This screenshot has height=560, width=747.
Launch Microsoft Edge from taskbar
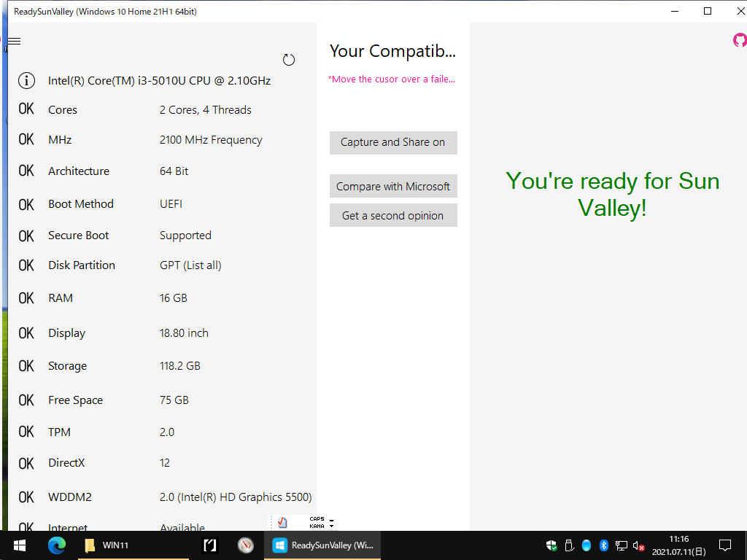[57, 545]
